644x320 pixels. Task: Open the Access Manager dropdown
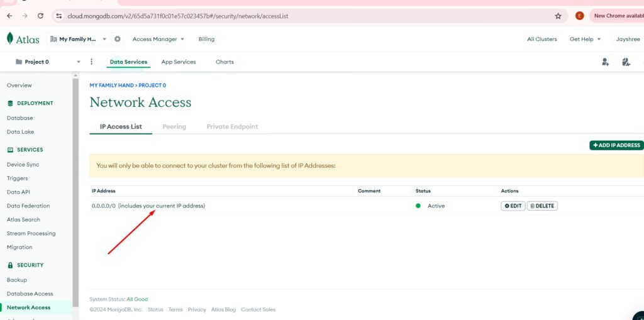click(x=158, y=39)
